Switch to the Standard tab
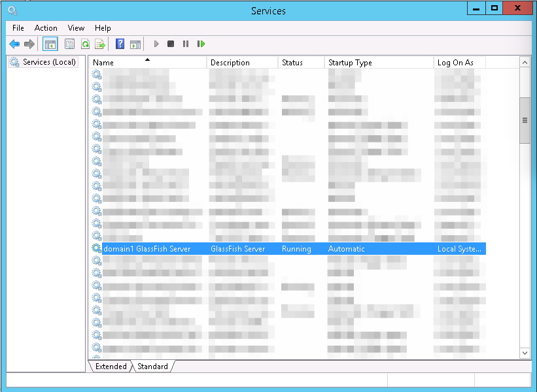 152,367
